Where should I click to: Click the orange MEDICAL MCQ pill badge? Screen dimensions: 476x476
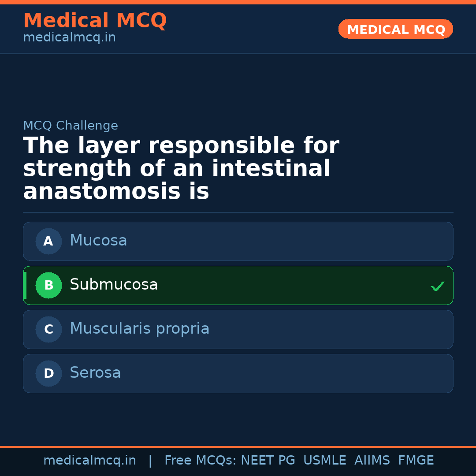395,29
